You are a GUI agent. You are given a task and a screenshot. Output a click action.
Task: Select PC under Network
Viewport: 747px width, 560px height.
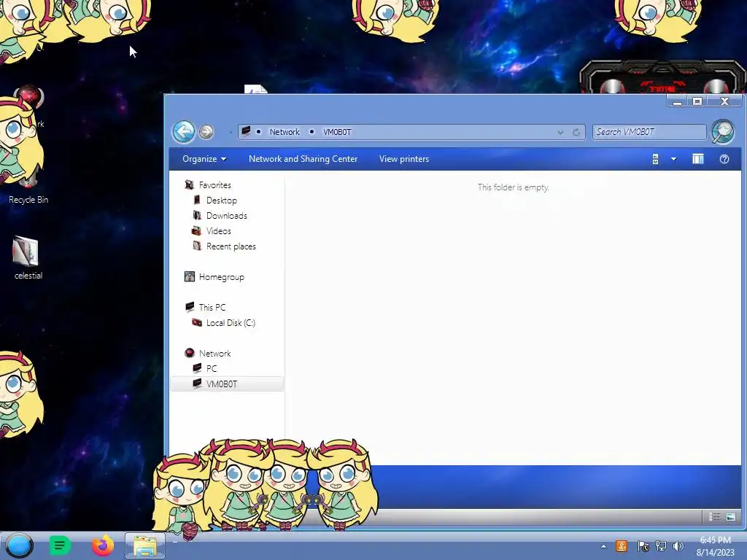212,368
